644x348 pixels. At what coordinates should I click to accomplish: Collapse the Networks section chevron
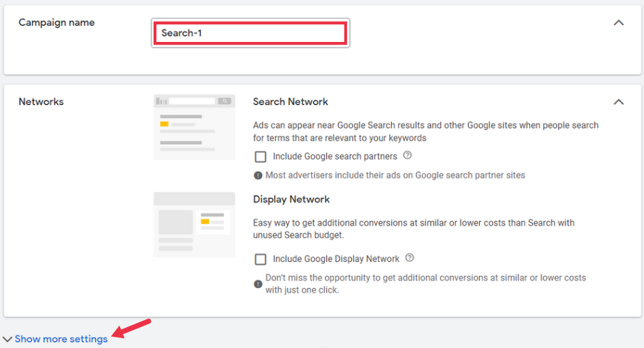point(619,102)
